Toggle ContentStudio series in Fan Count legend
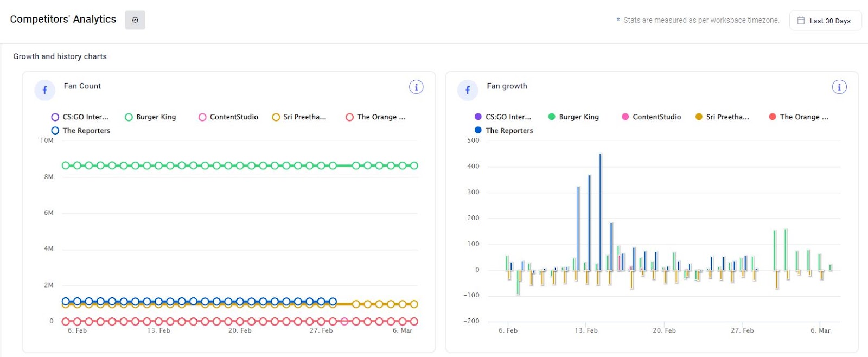 point(228,117)
